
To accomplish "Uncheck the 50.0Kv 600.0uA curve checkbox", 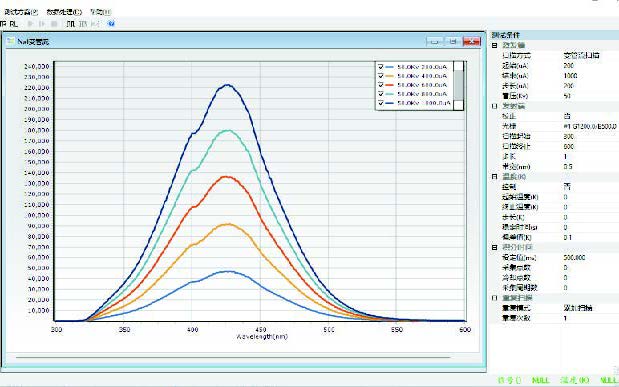I will (381, 85).
